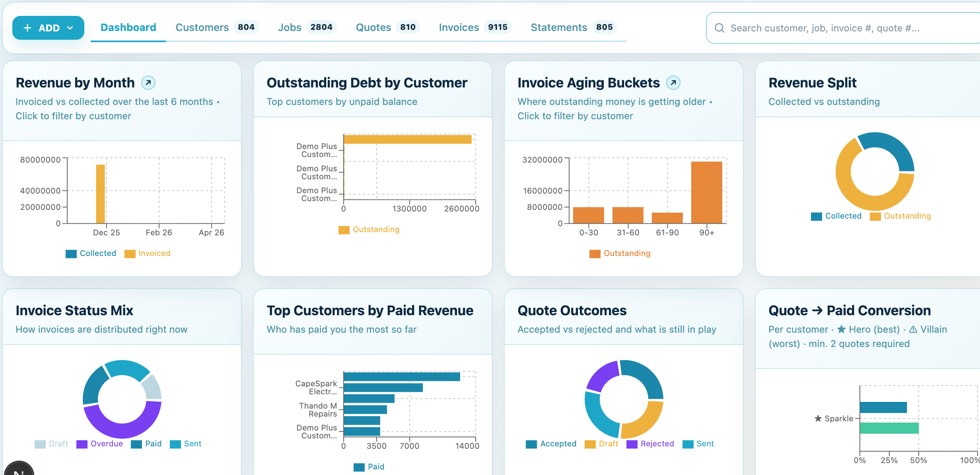Viewport: 980px width, 475px height.
Task: Click inside the search input field
Action: tap(835, 28)
